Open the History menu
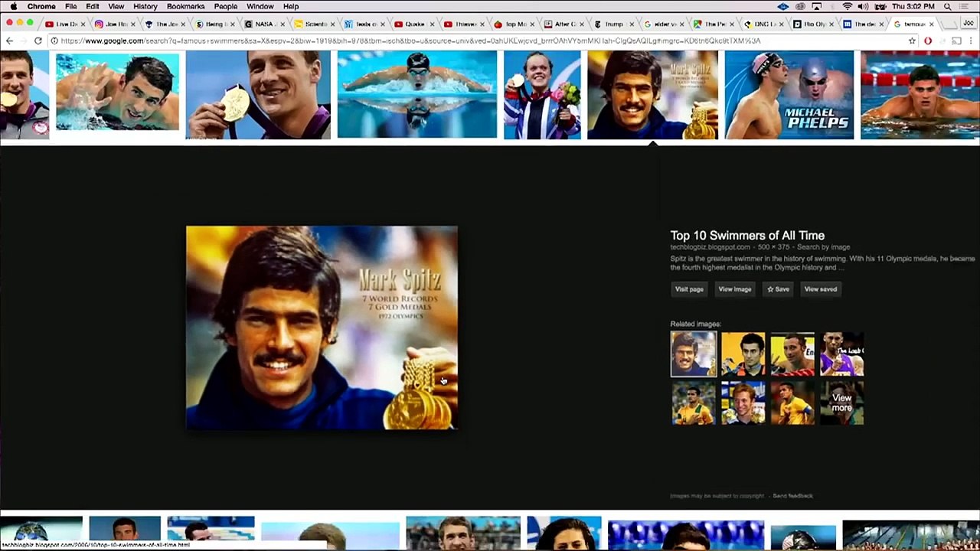Image resolution: width=980 pixels, height=551 pixels. point(145,6)
